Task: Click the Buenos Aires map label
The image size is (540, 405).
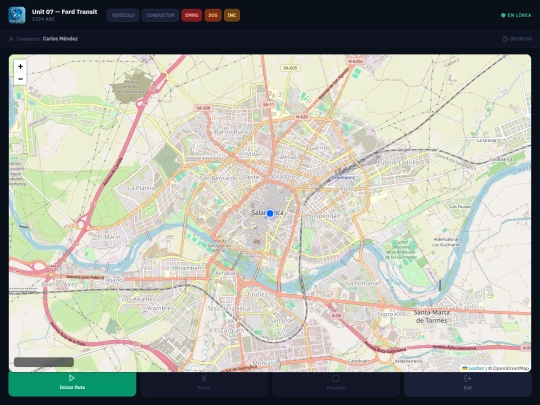Action: coord(60,284)
